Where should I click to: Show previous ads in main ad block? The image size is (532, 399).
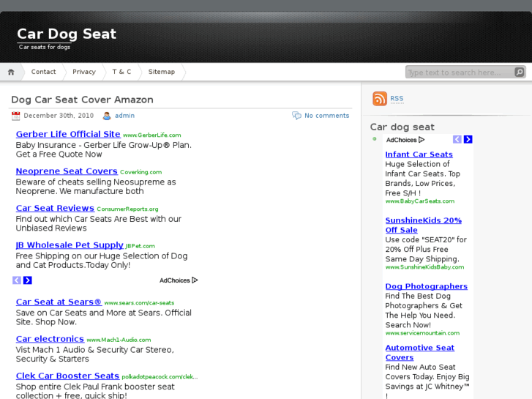tap(17, 280)
